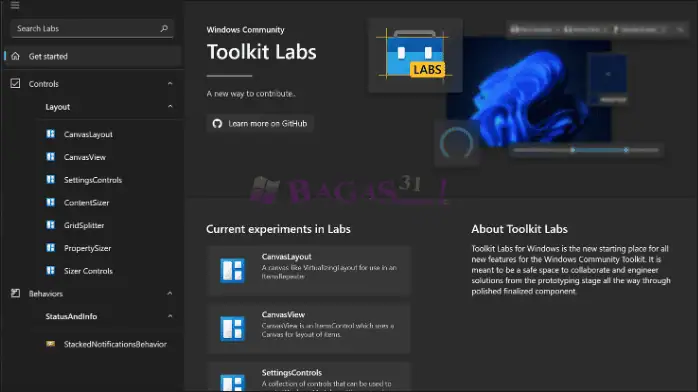Viewport: 698px width, 392px height.
Task: Collapse the Layout group chevron
Action: (x=170, y=107)
